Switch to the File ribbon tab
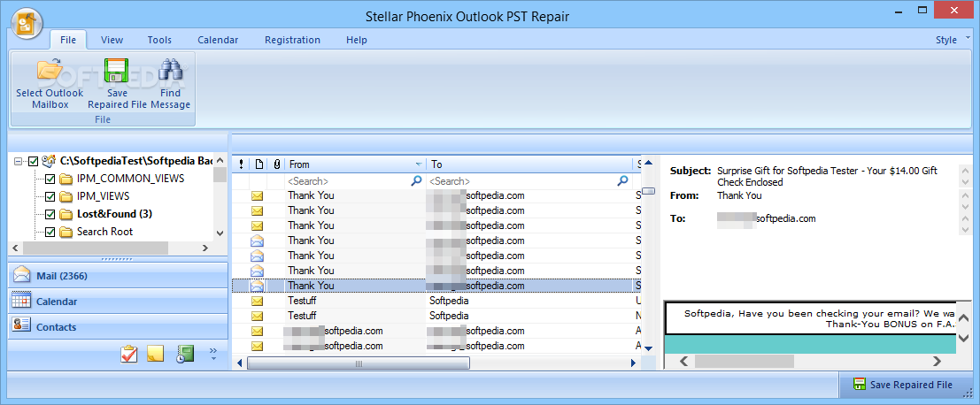 click(x=68, y=40)
